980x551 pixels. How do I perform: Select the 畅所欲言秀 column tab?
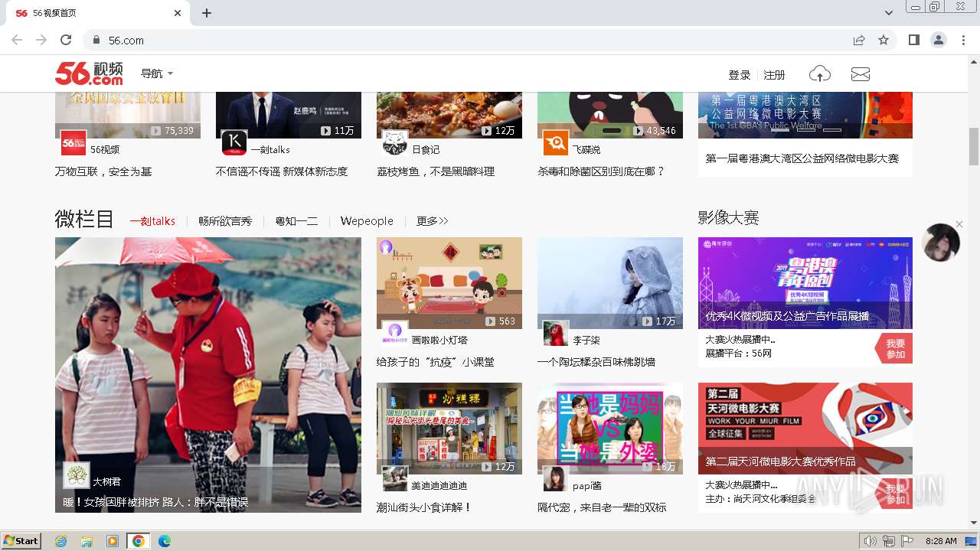[x=225, y=221]
